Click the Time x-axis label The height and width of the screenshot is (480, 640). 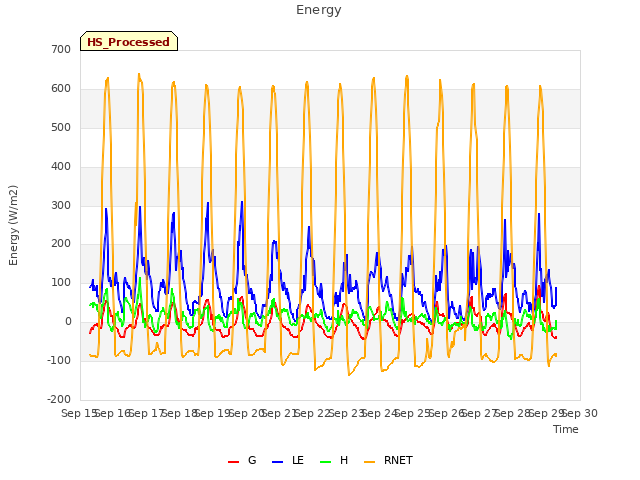566,429
